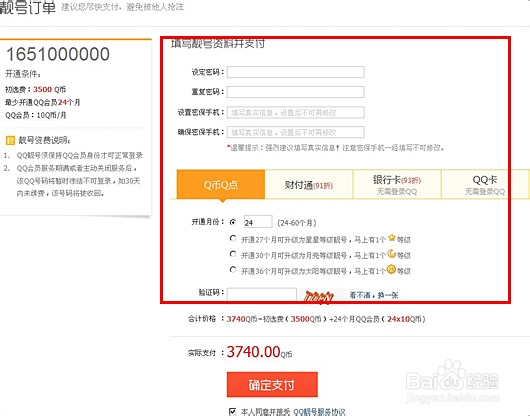The height and width of the screenshot is (416, 530).
Task: Click the 重复密码 confirm password field
Action: [x=295, y=92]
